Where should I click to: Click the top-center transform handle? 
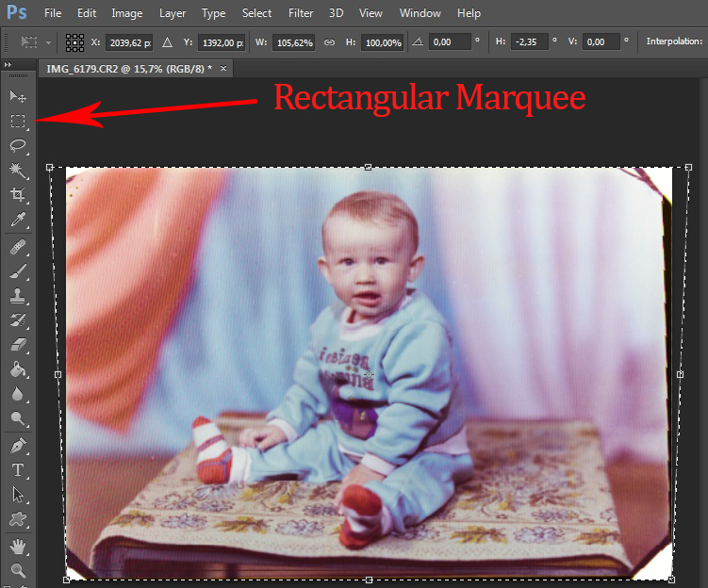point(368,168)
